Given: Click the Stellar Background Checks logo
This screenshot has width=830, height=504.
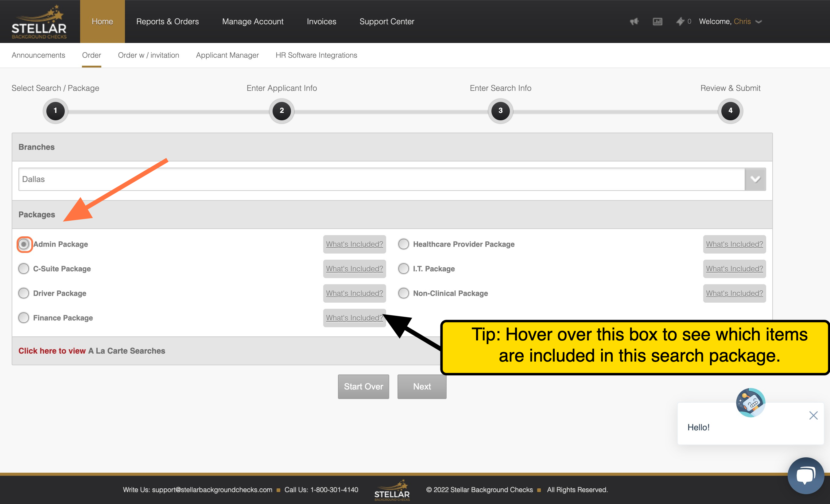Looking at the screenshot, I should point(39,22).
